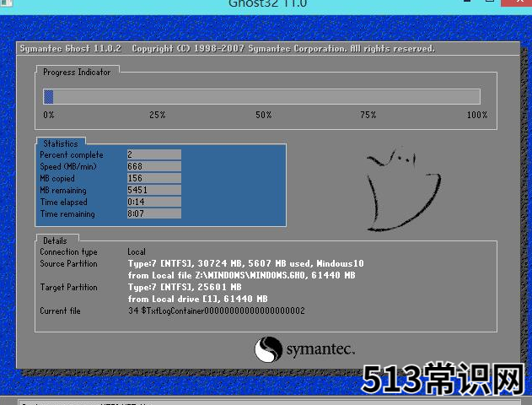This screenshot has height=405, width=532.
Task: Click the target Type:7 NTFS 25601 MB line
Action: [185, 287]
